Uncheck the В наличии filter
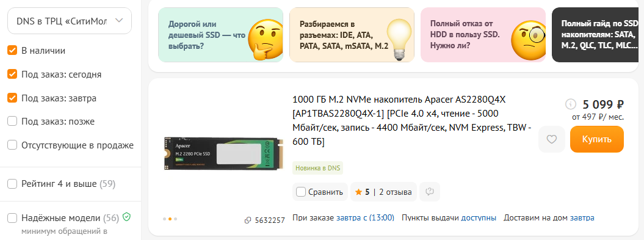This screenshot has width=644, height=240. click(12, 51)
